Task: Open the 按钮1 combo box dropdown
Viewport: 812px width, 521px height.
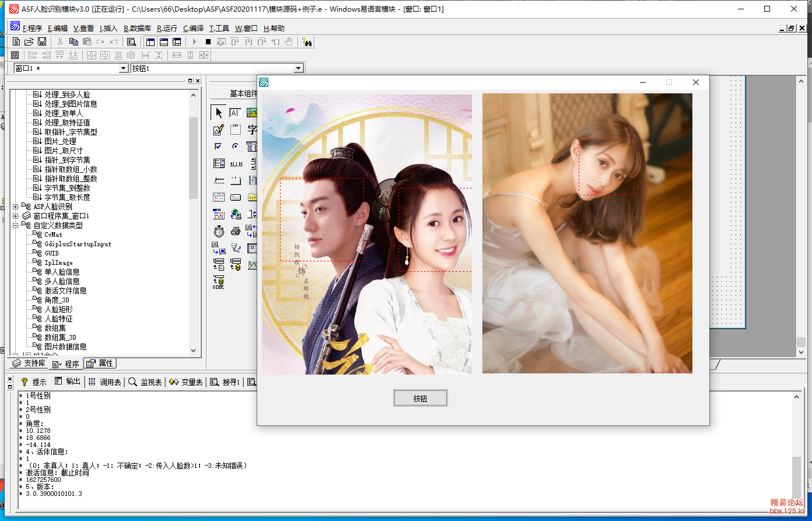Action: (299, 68)
